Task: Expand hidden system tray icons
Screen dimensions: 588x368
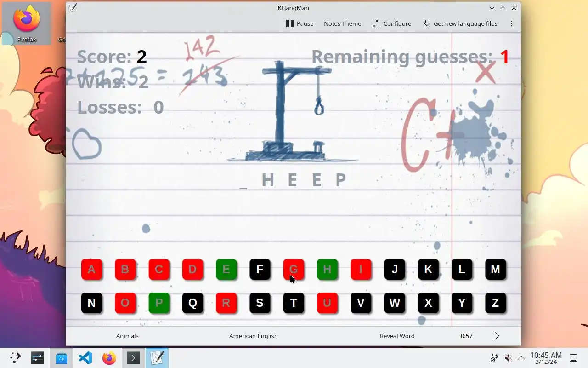Action: [x=521, y=358]
